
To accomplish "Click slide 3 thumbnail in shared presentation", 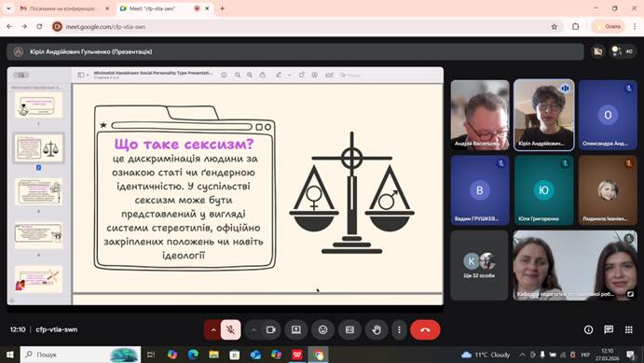I will pyautogui.click(x=38, y=191).
